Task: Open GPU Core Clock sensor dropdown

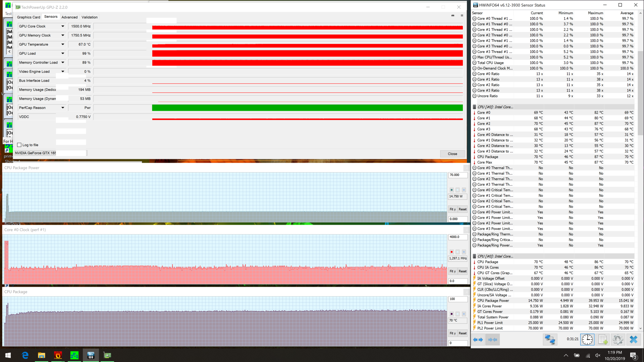Action: [x=63, y=26]
